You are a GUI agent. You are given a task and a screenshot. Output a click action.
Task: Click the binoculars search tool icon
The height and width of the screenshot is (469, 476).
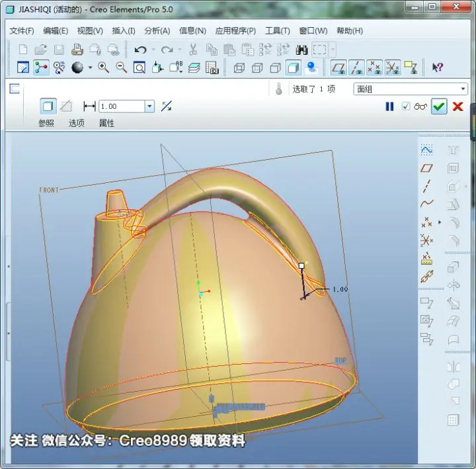tap(301, 50)
